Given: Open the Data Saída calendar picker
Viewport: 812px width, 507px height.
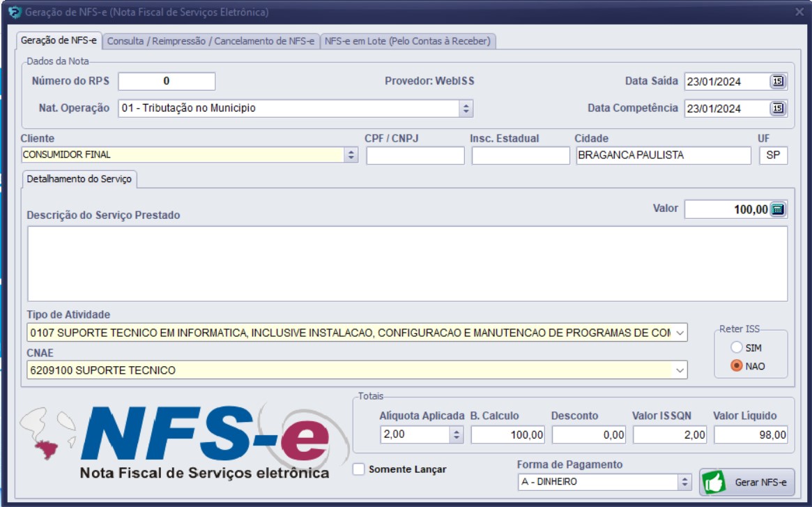Looking at the screenshot, I should (777, 82).
